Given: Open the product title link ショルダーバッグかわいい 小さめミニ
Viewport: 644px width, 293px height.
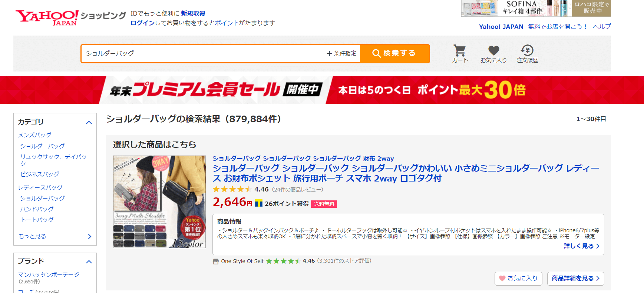Looking at the screenshot, I should pos(406,173).
